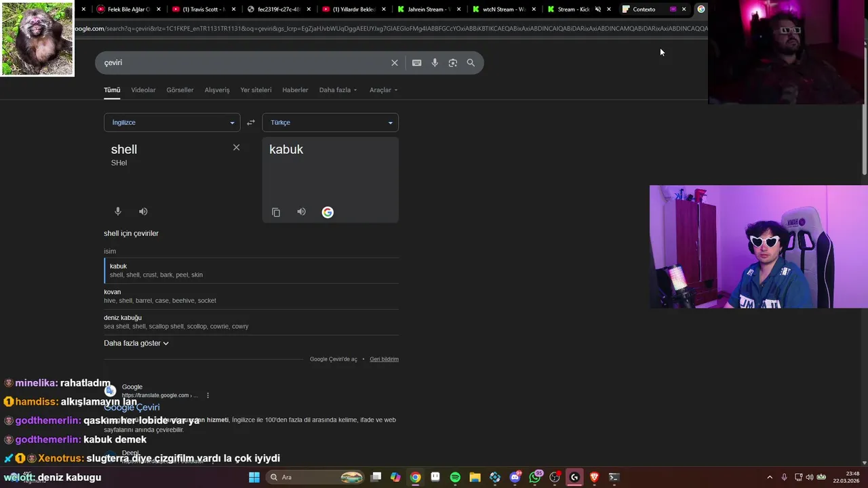Switch to 'fec2319f-c27c' browser tab
The width and height of the screenshot is (868, 488).
pyautogui.click(x=278, y=9)
